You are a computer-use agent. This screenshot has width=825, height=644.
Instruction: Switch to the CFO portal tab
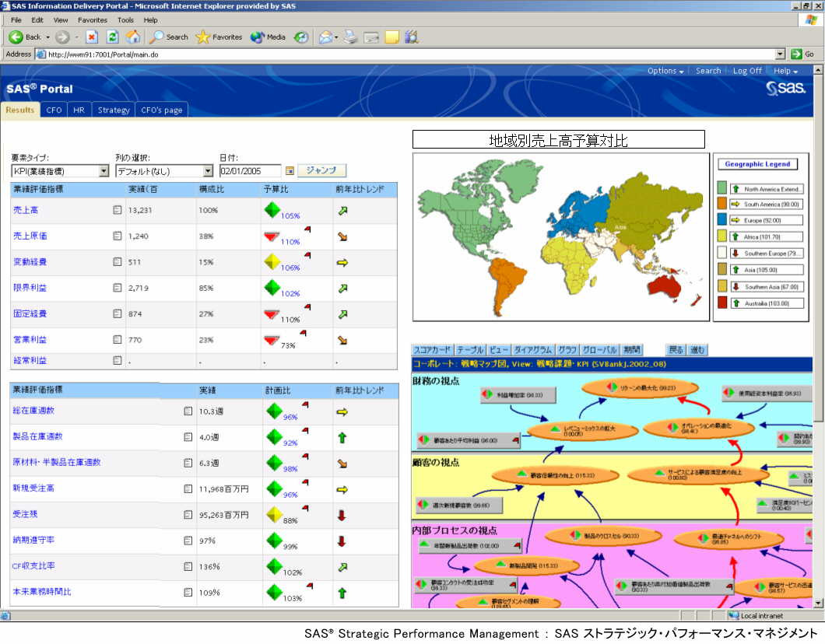tap(54, 110)
